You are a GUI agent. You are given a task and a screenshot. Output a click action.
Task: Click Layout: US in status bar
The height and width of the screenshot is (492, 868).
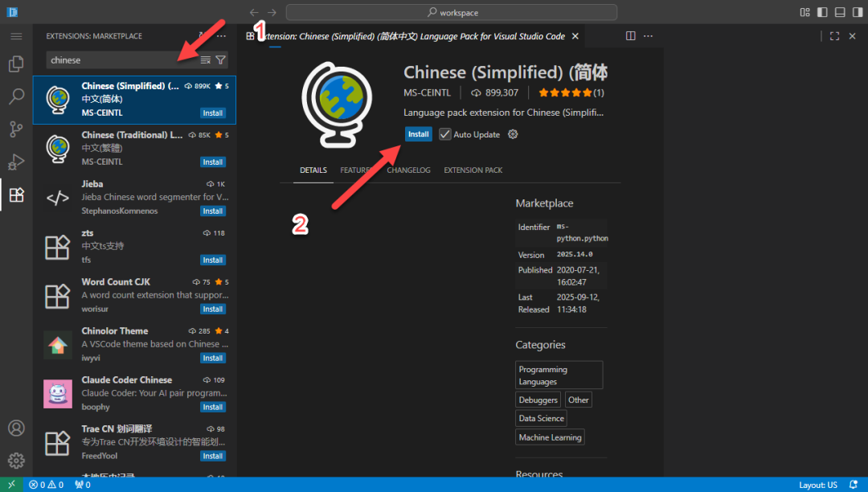817,485
